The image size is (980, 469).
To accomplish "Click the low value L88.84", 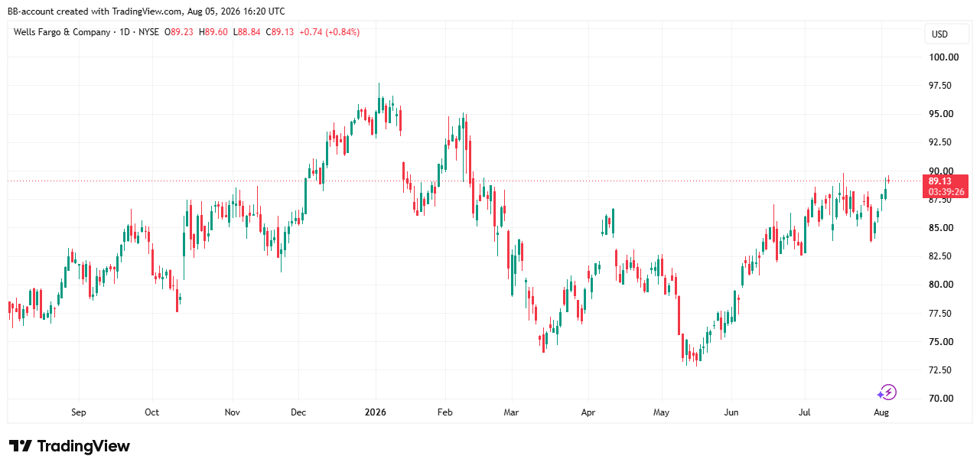I will pos(247,32).
